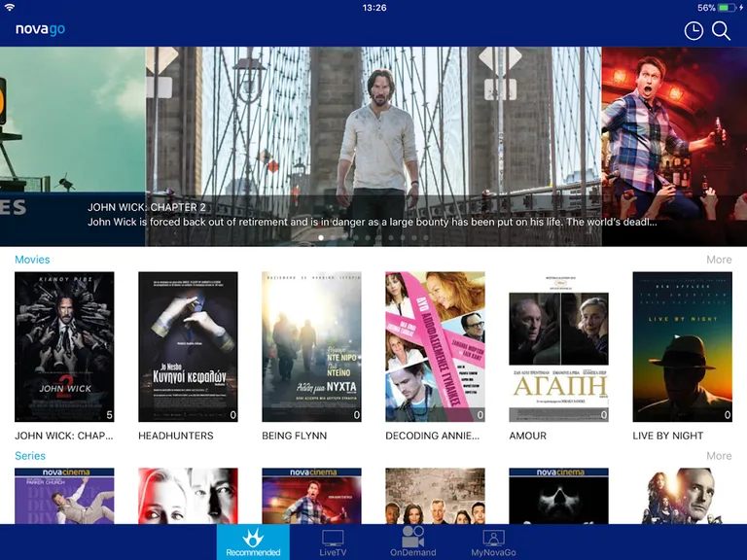The image size is (747, 560).
Task: Tap the first carousel page indicator dot
Action: [x=321, y=237]
